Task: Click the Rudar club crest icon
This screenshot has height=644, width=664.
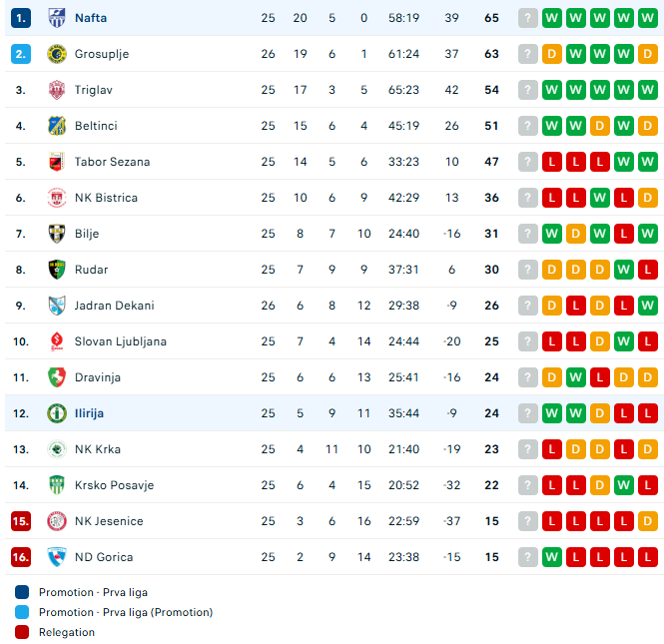Action: point(56,270)
